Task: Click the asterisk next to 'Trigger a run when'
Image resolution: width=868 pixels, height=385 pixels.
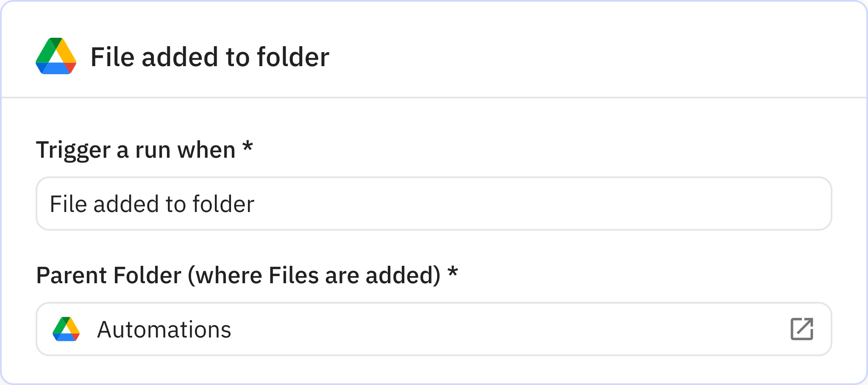Action: 248,149
